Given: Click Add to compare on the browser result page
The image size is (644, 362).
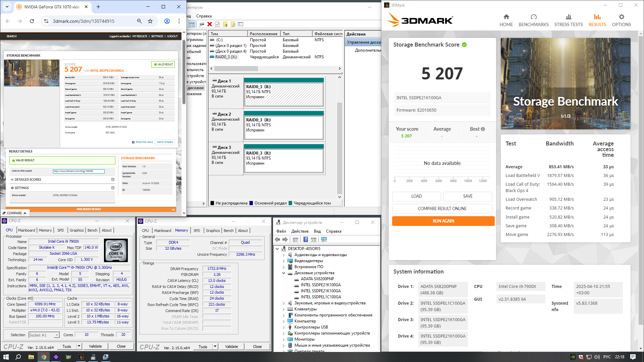Looking at the screenshot, I should coord(165,142).
